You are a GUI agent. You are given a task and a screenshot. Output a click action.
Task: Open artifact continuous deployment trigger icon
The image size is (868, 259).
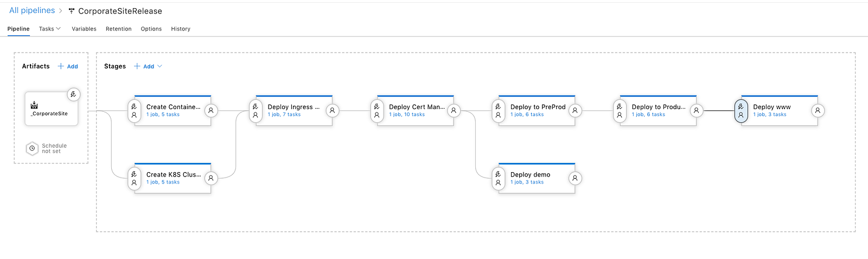[x=73, y=94]
